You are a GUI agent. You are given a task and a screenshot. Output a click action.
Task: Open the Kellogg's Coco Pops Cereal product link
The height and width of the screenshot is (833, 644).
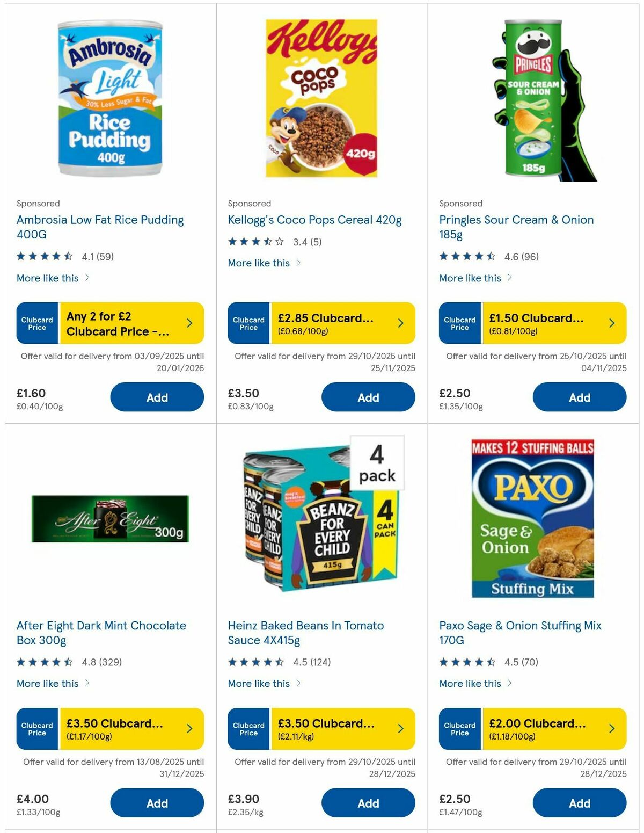[313, 220]
